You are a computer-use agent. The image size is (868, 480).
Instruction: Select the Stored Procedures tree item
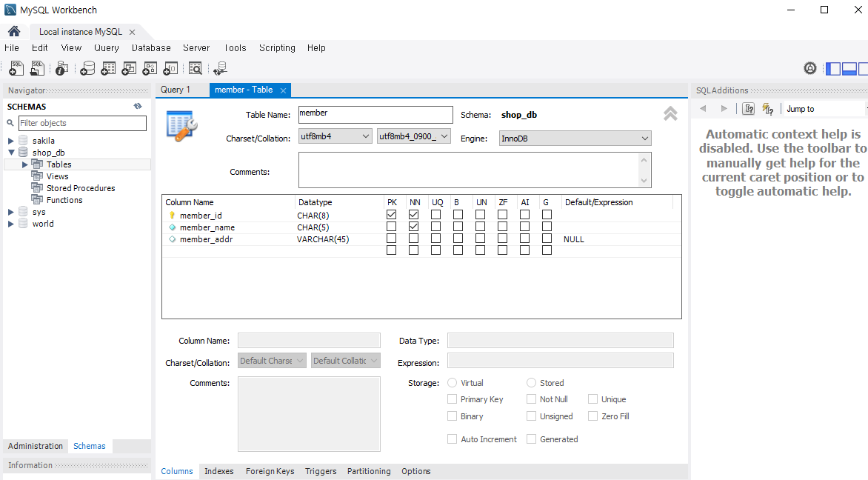click(81, 188)
